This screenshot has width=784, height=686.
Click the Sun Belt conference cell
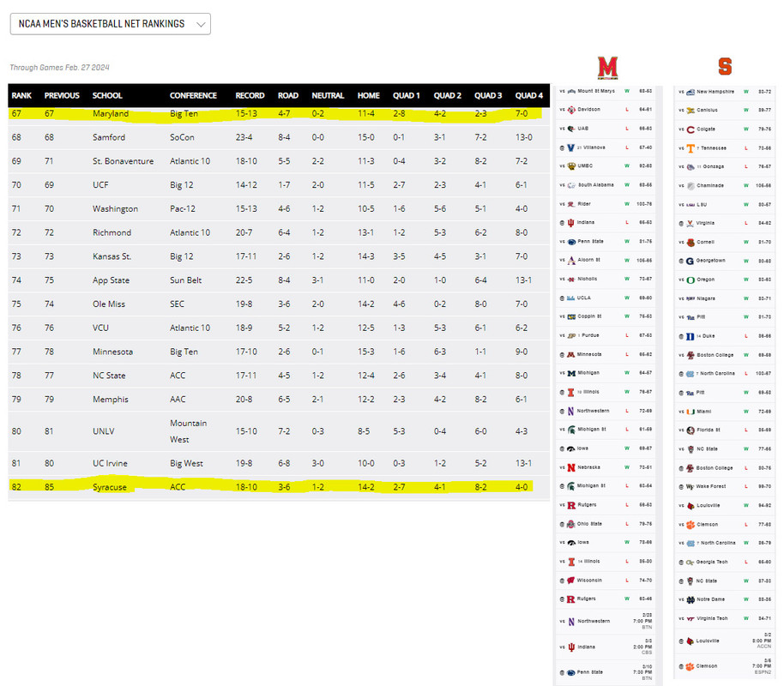(186, 280)
